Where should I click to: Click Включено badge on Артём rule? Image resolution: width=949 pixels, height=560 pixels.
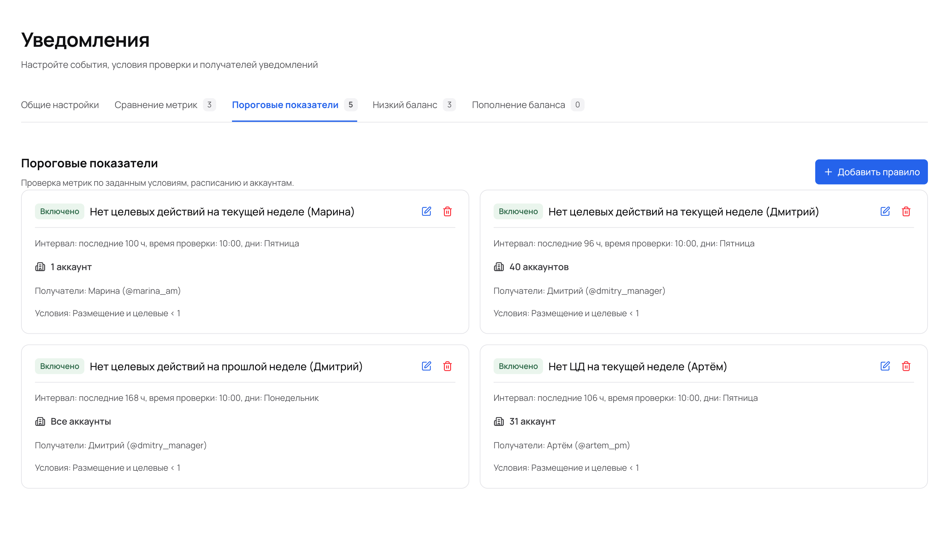518,366
